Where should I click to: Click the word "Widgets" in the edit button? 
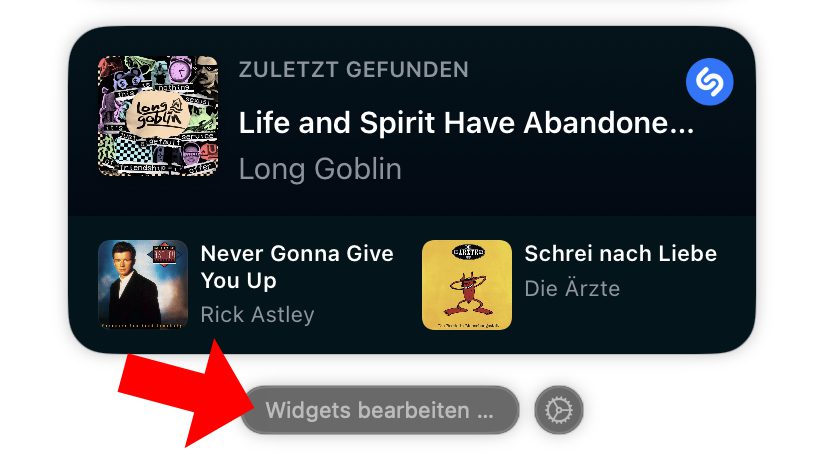(308, 410)
